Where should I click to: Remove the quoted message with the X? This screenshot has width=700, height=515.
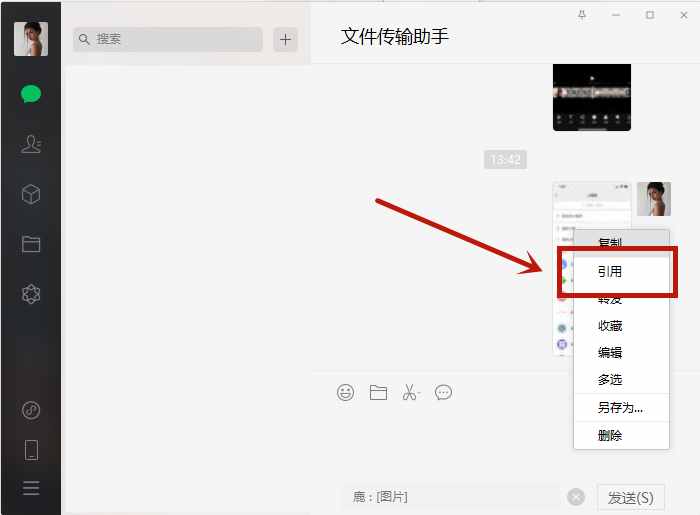[576, 497]
